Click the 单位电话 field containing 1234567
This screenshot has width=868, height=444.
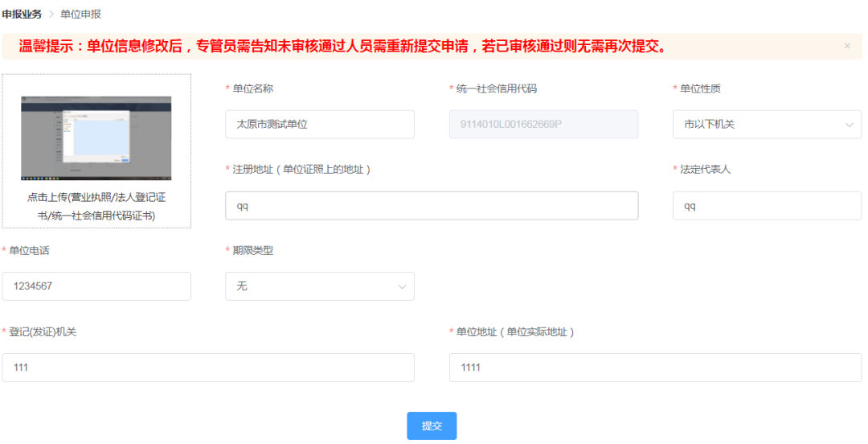[x=96, y=286]
